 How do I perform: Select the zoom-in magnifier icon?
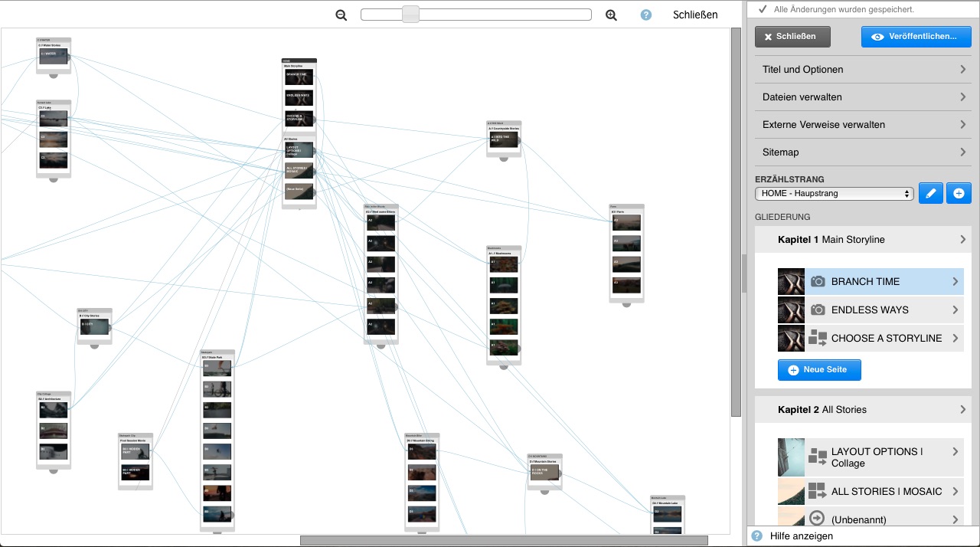coord(610,15)
